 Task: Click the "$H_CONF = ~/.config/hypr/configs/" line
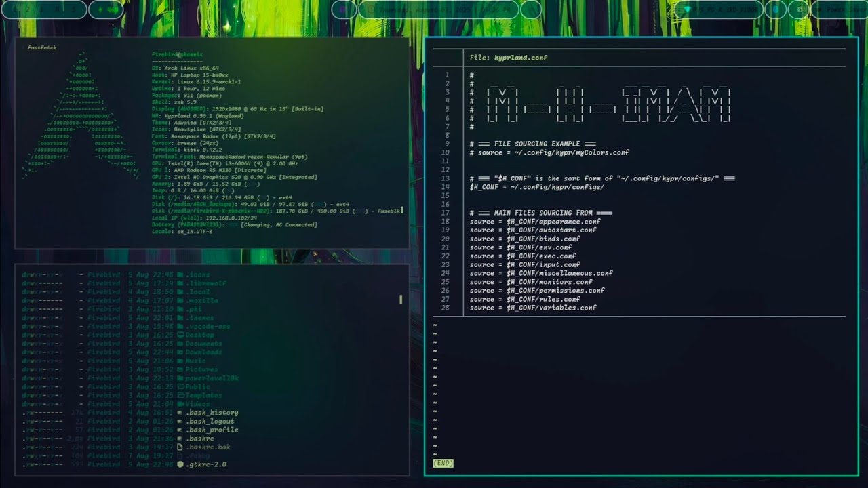pos(536,187)
